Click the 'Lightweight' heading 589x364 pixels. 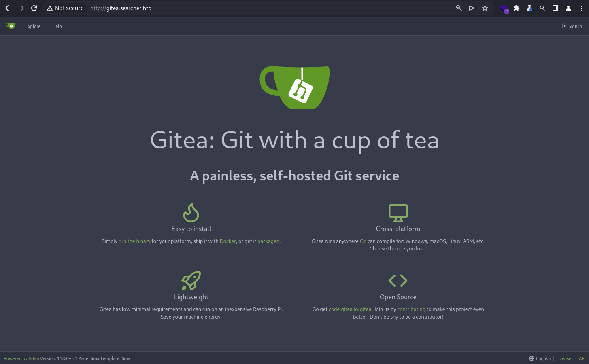191,297
